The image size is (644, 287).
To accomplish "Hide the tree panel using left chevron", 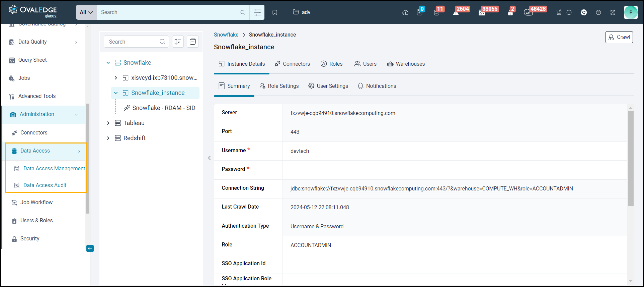I will 210,158.
